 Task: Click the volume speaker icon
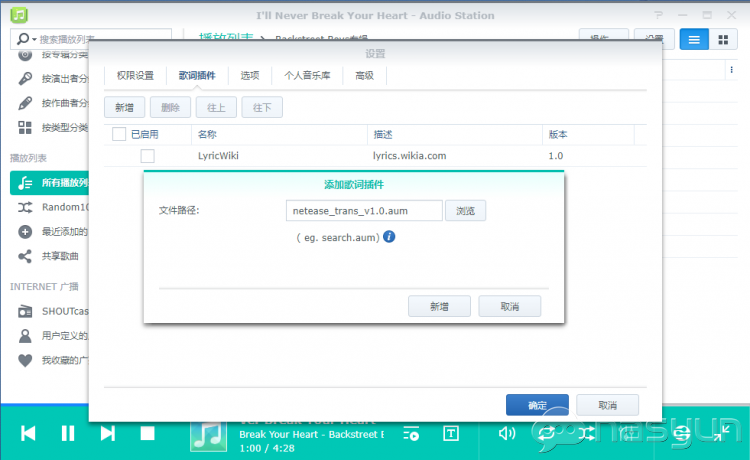507,434
